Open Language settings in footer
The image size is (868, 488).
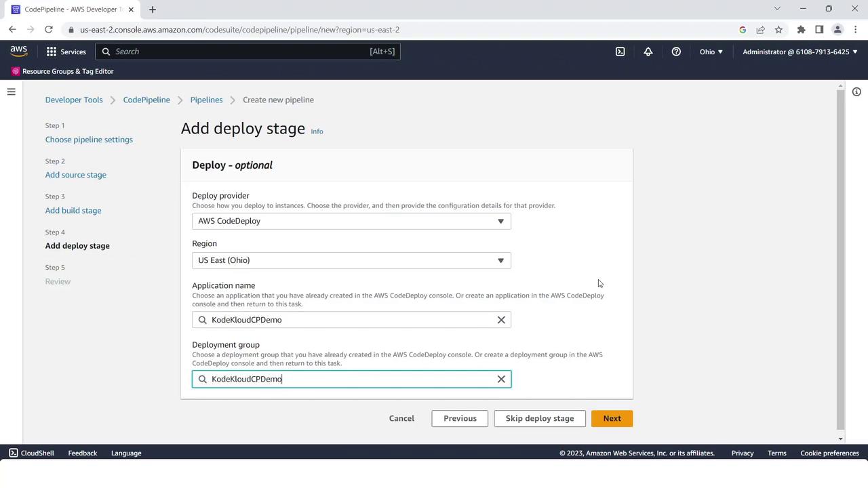(126, 453)
